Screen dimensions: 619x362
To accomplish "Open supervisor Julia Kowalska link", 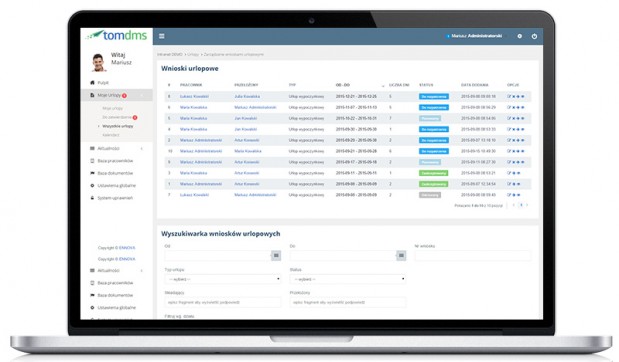I will [x=247, y=96].
